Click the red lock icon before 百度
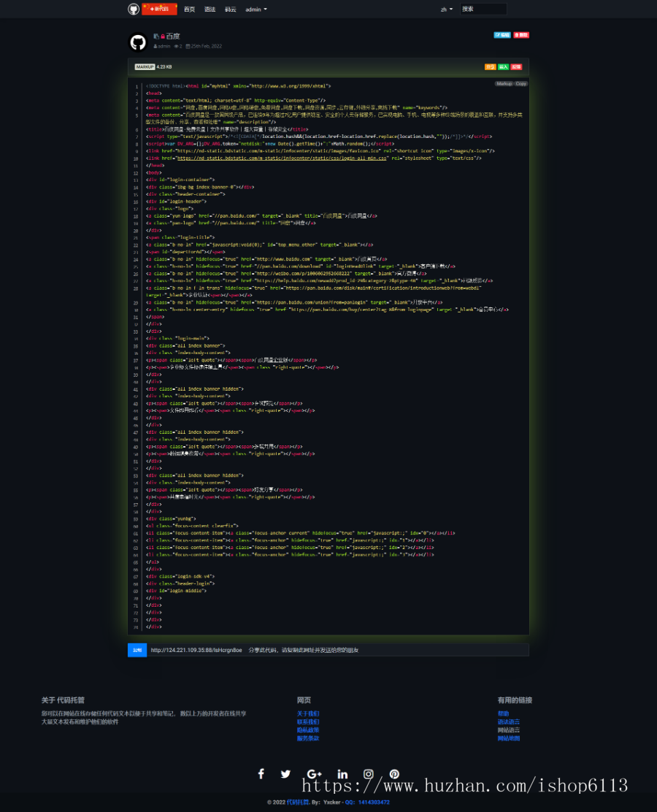The height and width of the screenshot is (812, 657). [x=163, y=37]
